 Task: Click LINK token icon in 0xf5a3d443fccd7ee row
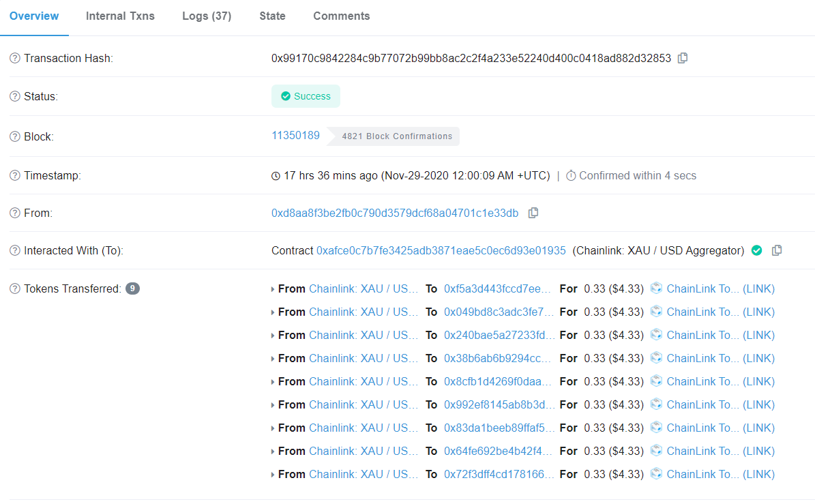pos(657,288)
